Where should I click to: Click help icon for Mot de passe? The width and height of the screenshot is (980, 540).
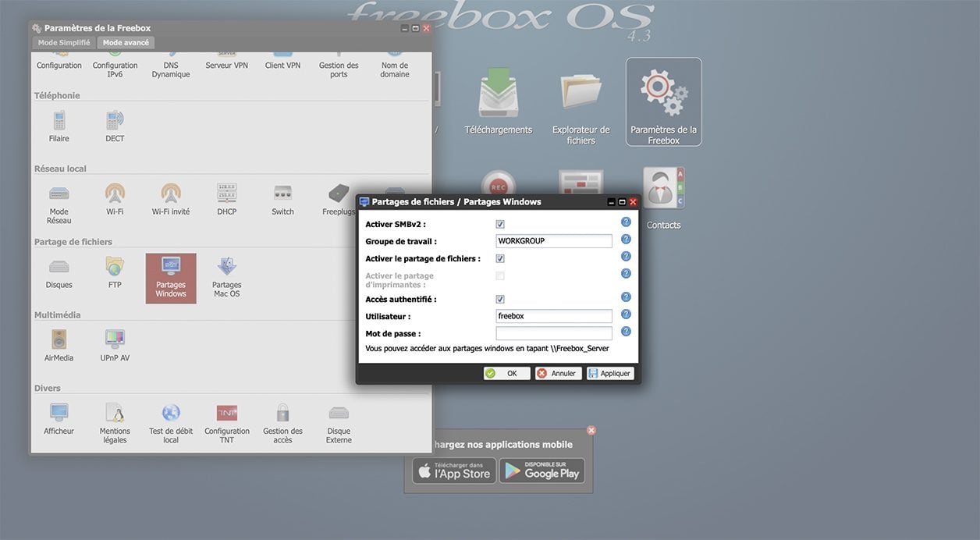626,332
